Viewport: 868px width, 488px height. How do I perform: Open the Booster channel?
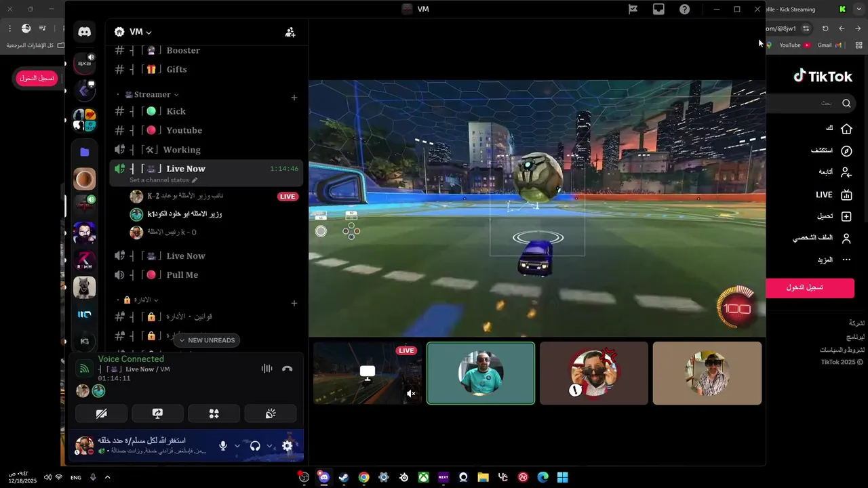[x=206, y=51]
